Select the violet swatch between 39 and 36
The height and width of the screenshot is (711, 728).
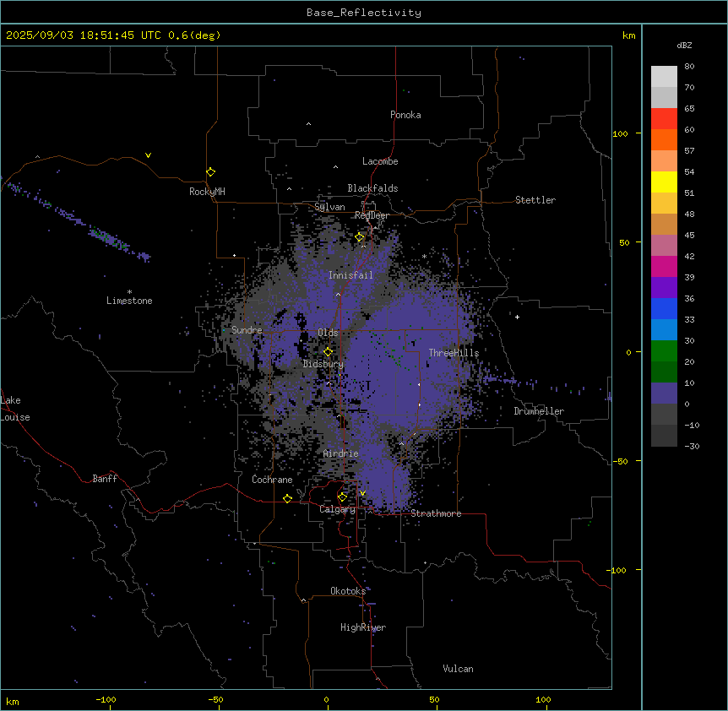664,288
